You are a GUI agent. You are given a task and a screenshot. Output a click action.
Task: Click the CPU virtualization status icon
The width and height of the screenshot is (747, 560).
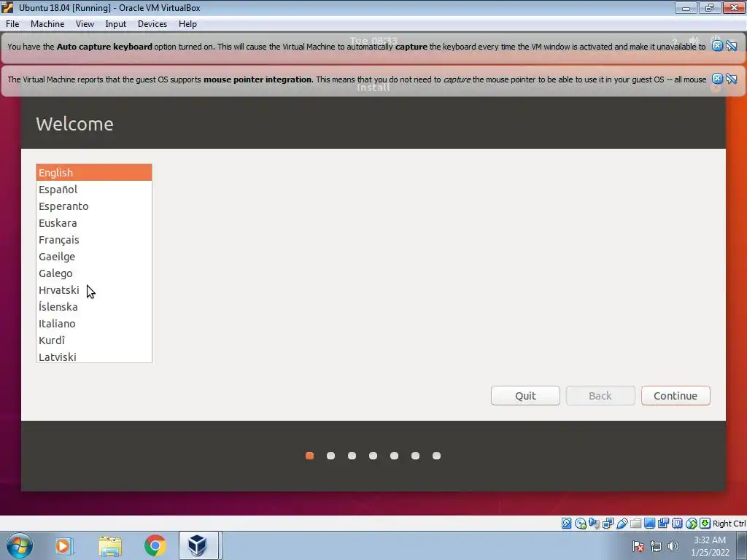tap(677, 524)
